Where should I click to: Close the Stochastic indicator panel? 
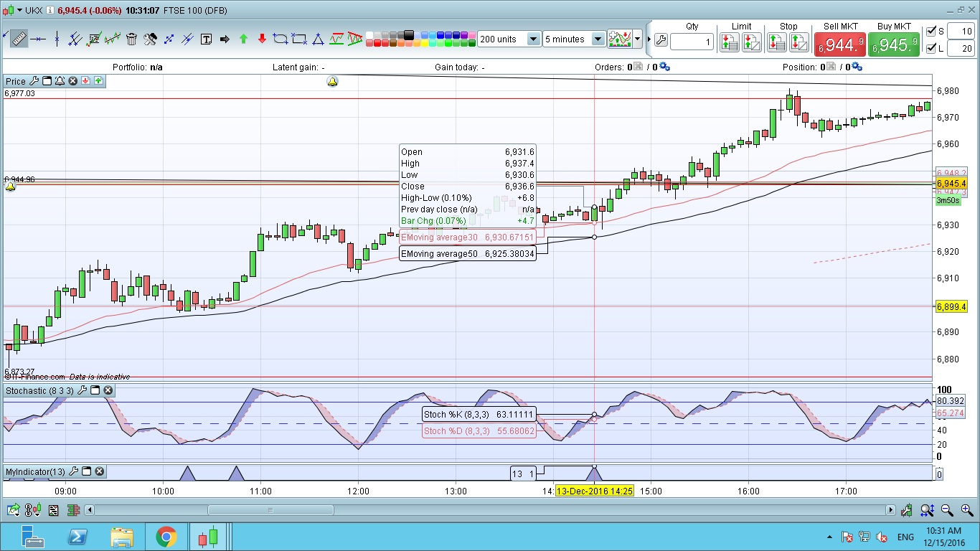[108, 390]
